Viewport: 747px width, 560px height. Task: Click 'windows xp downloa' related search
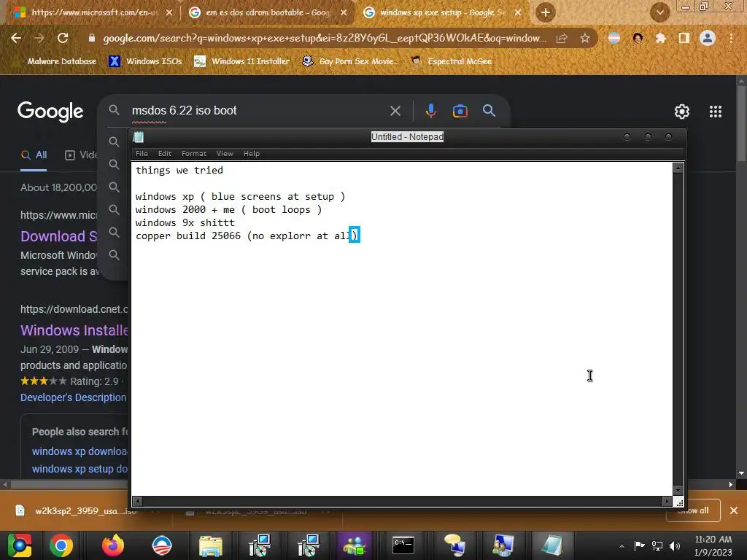[80, 451]
